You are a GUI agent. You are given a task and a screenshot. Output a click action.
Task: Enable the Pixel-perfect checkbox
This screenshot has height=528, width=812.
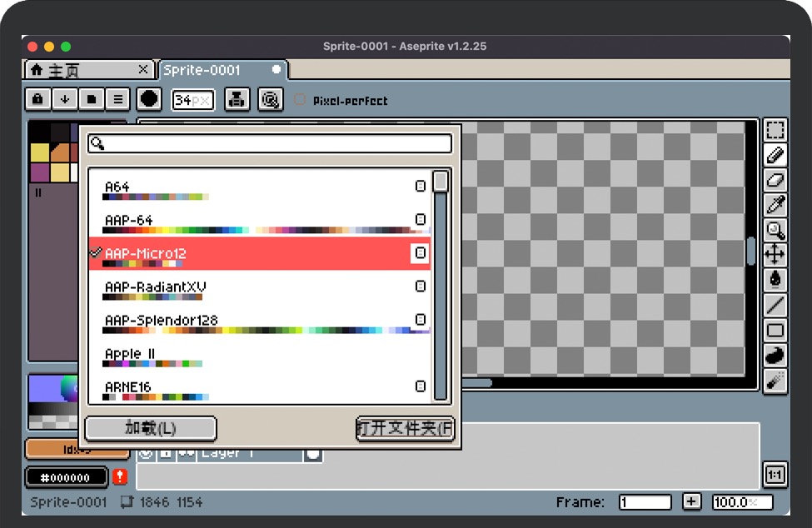point(300,100)
